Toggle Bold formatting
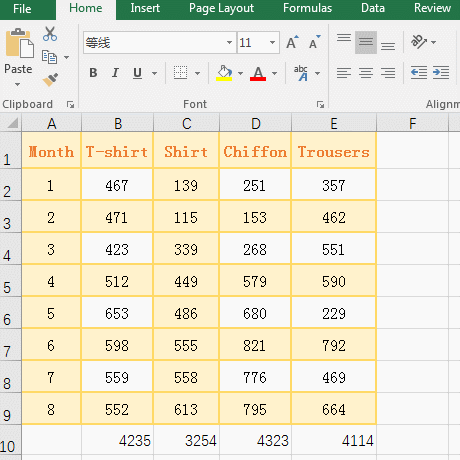 click(93, 73)
